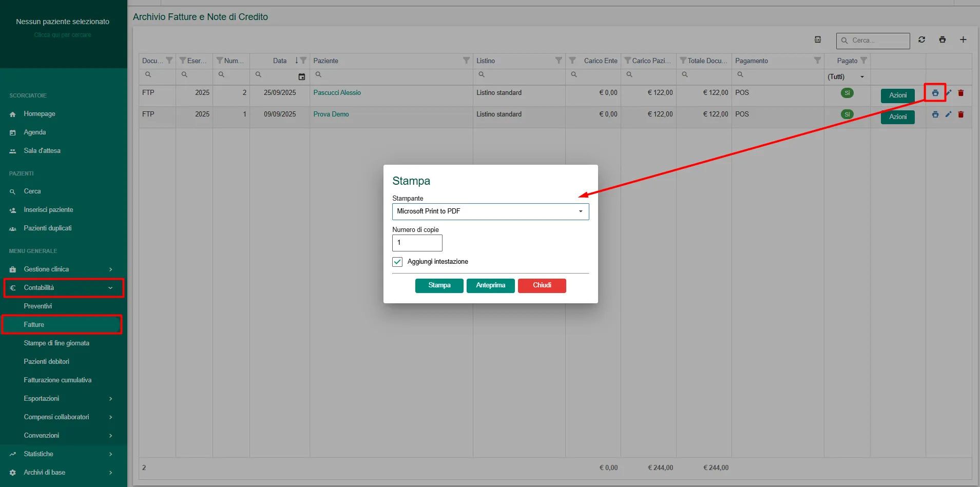This screenshot has width=980, height=487.
Task: Click the Pascucci Alessio patient link
Action: (337, 93)
